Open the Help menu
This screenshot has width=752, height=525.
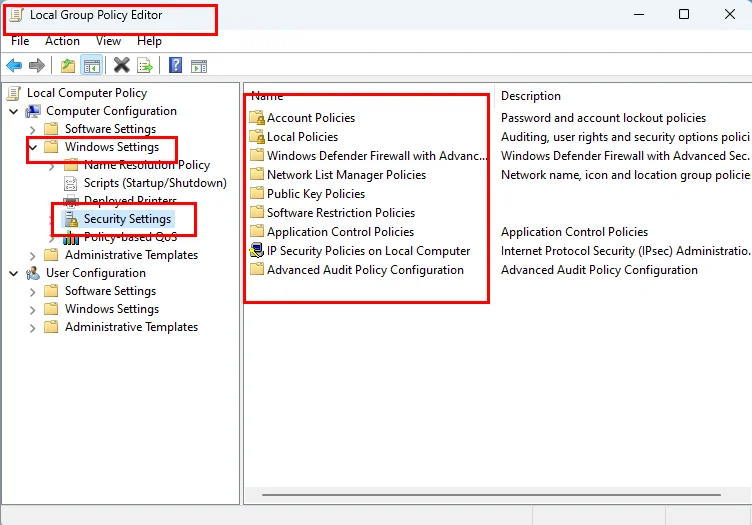[149, 41]
